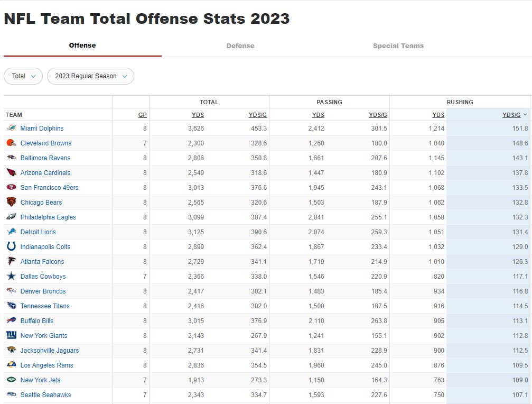Click the Denver Broncos logo
This screenshot has width=532, height=404.
12,291
